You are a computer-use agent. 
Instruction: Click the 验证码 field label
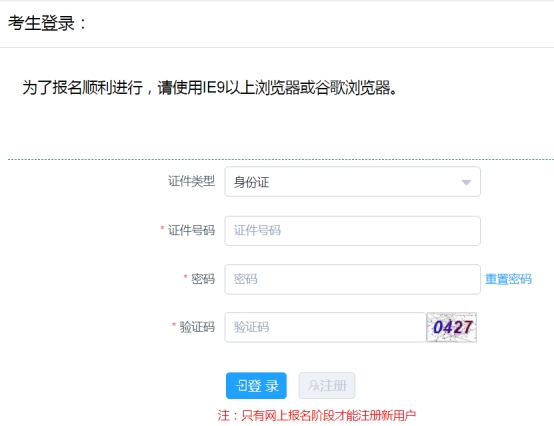pyautogui.click(x=197, y=327)
